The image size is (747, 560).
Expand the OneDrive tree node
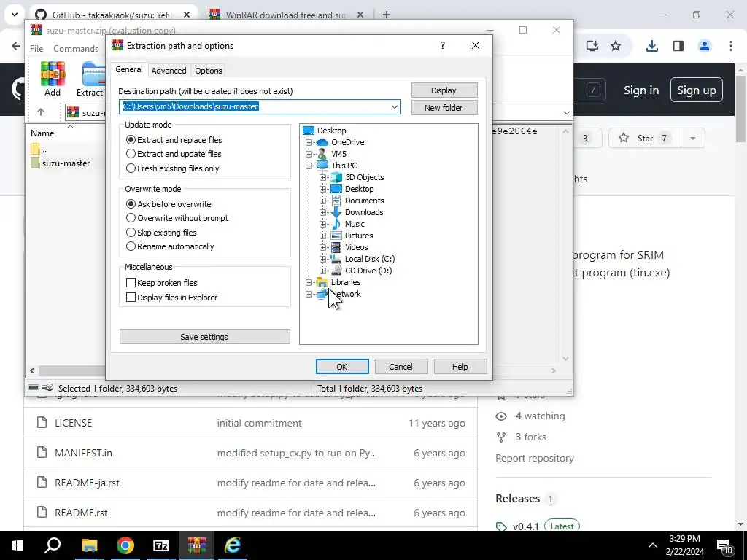click(x=309, y=142)
